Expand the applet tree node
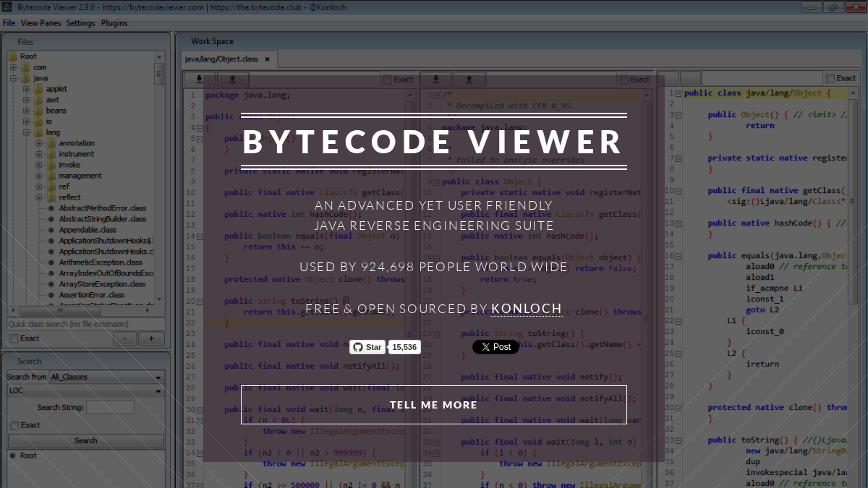This screenshot has width=868, height=488. (x=26, y=89)
